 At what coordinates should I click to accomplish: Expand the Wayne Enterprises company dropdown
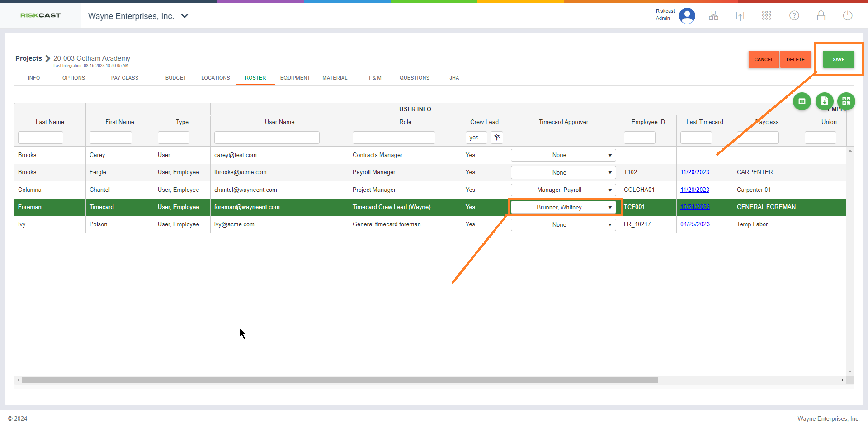[184, 16]
